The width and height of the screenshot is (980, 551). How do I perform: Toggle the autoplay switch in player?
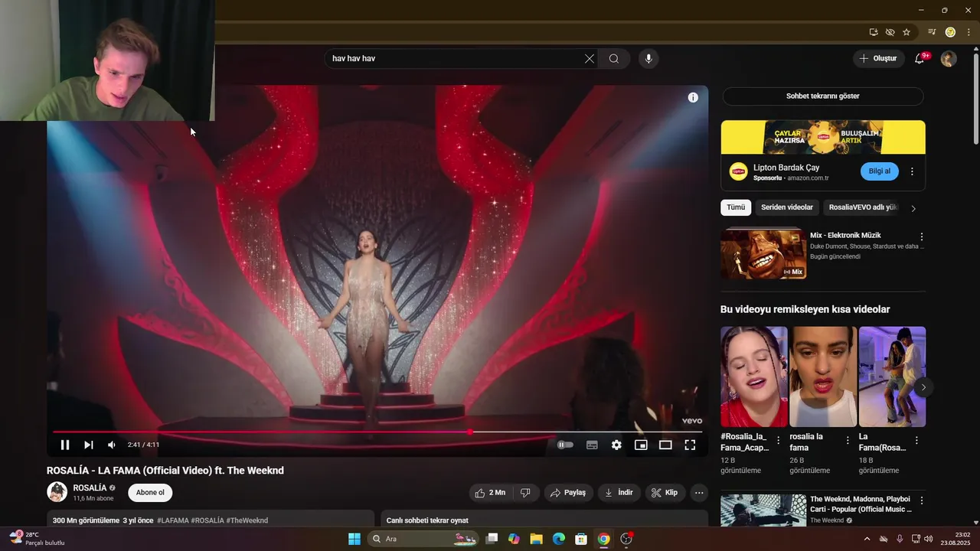coord(565,445)
